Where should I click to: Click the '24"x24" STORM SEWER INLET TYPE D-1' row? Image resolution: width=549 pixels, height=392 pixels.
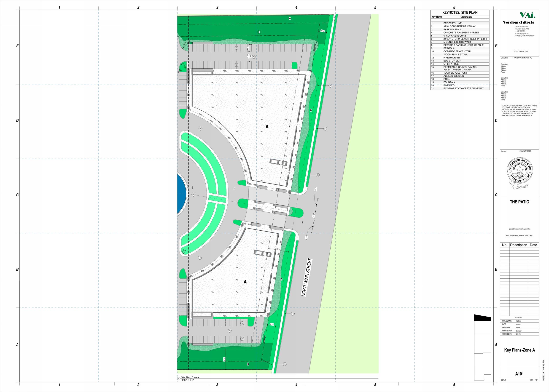point(460,39)
